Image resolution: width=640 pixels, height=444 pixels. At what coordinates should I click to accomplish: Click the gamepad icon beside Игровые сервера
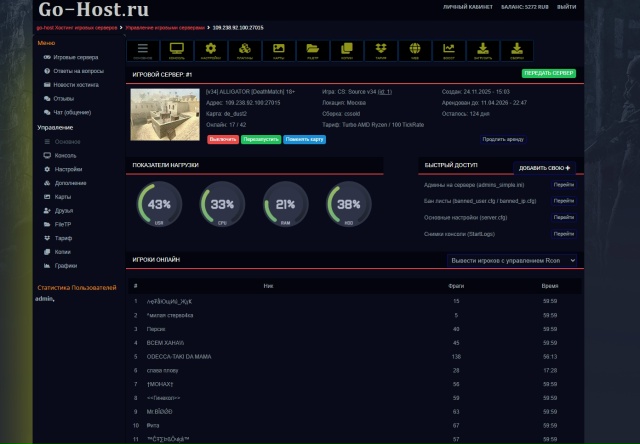tap(47, 57)
